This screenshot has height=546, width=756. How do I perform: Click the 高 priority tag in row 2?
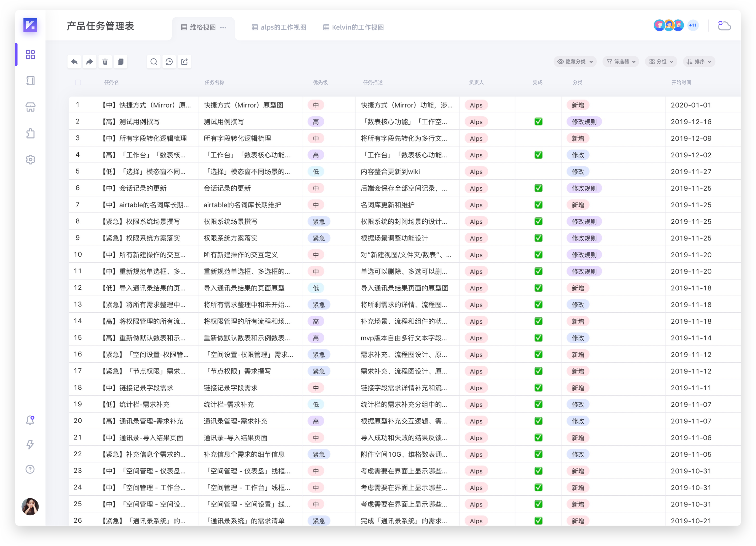(316, 122)
